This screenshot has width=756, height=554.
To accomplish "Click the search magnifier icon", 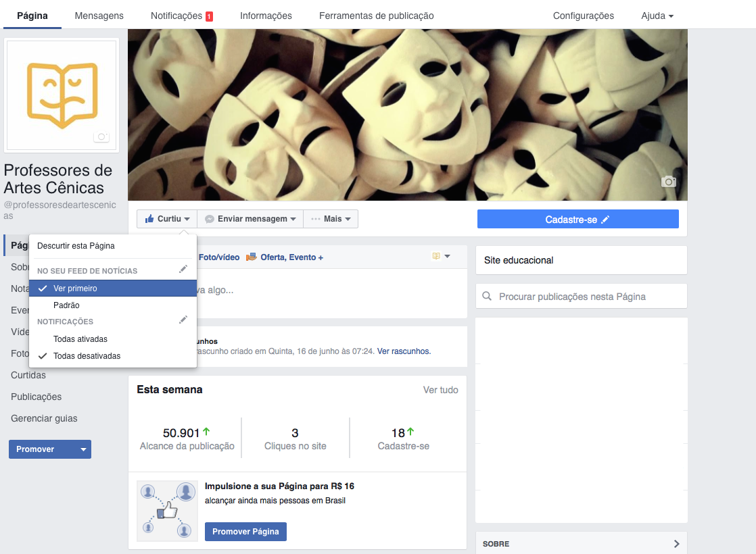I will pyautogui.click(x=487, y=297).
